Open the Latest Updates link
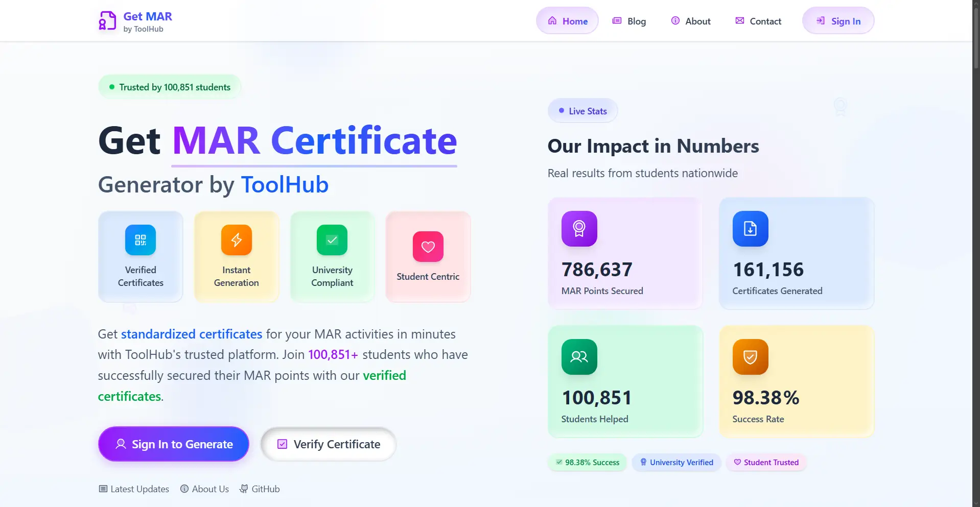The image size is (980, 507). (134, 489)
